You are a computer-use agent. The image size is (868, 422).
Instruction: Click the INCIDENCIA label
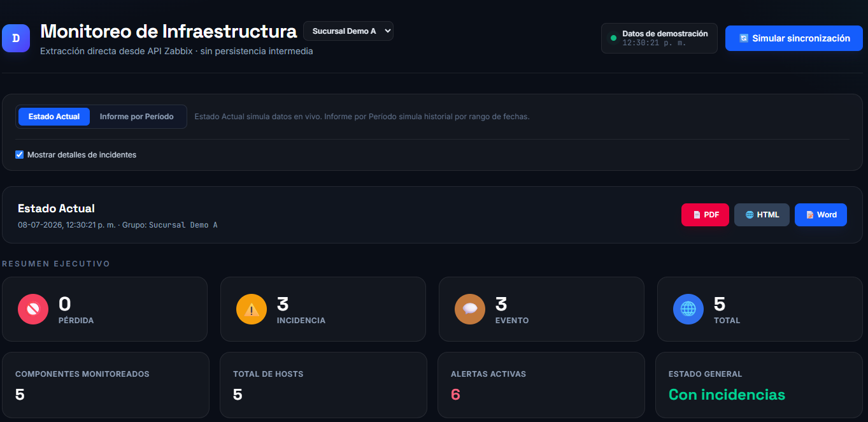pos(301,321)
